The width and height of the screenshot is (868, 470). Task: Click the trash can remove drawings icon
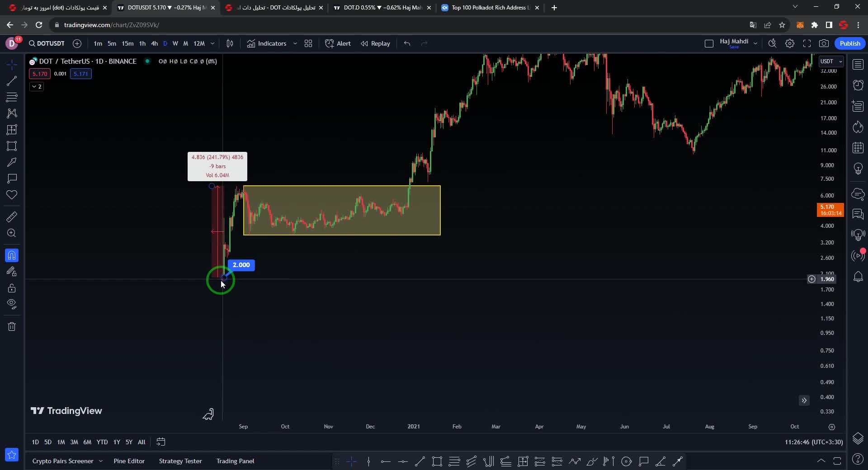click(12, 326)
